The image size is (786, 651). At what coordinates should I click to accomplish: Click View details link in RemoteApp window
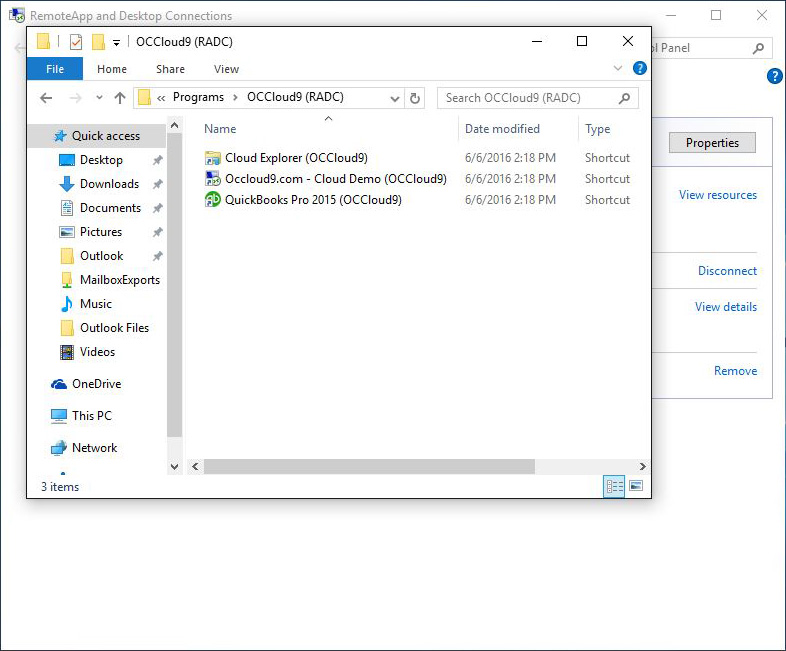[x=726, y=307]
